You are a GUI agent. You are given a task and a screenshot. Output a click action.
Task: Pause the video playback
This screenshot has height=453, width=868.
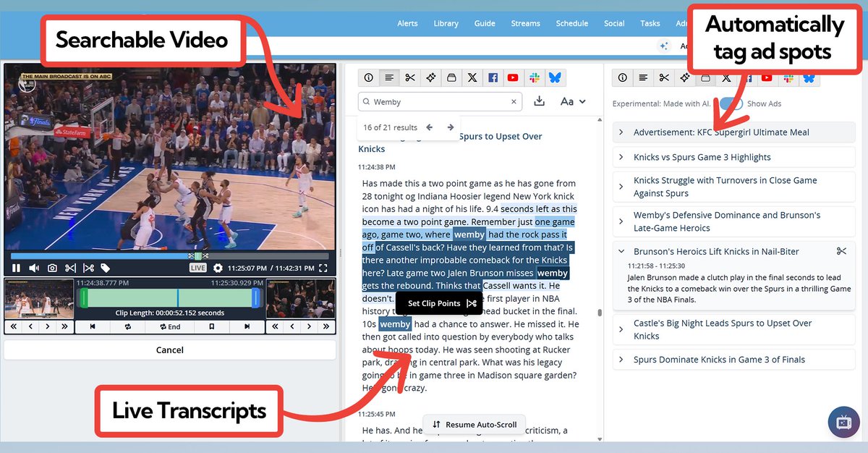[16, 268]
